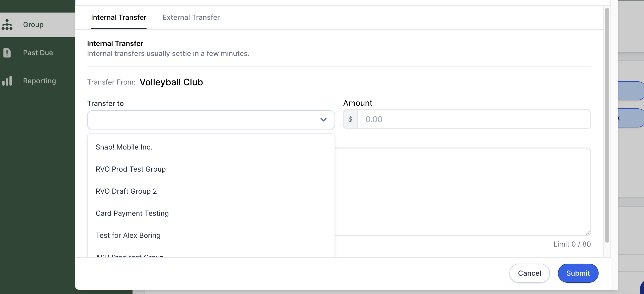Screen dimensions: 644x294
Task: Click the Past Due warning icon
Action: (x=7, y=53)
